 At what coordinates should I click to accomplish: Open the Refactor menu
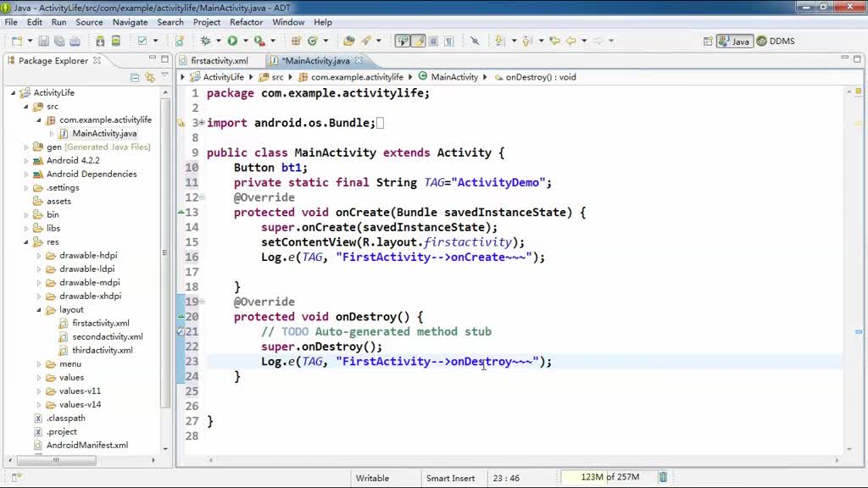click(247, 22)
